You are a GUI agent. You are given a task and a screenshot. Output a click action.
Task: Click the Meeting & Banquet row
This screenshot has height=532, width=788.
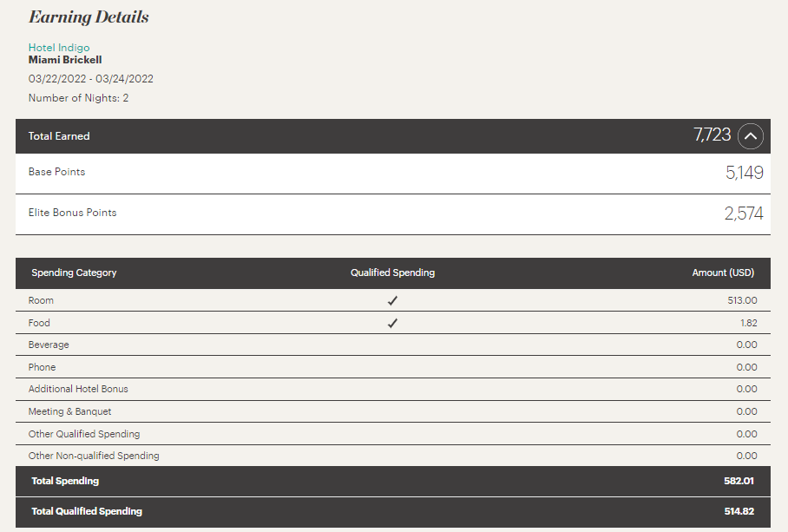393,411
